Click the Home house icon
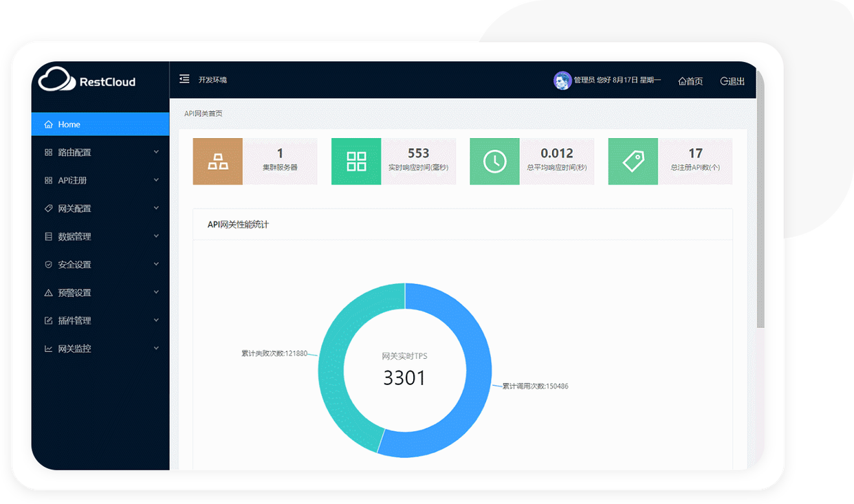The image size is (854, 504). click(x=48, y=124)
